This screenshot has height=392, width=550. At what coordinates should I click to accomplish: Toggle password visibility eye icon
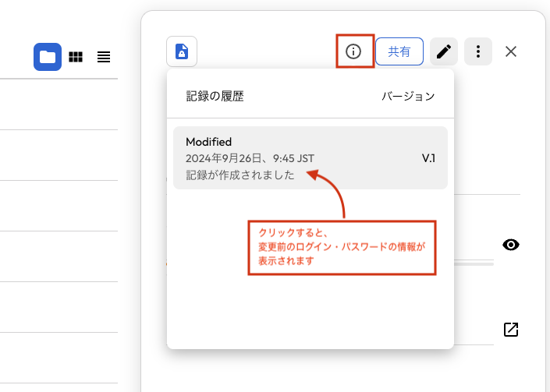(511, 245)
